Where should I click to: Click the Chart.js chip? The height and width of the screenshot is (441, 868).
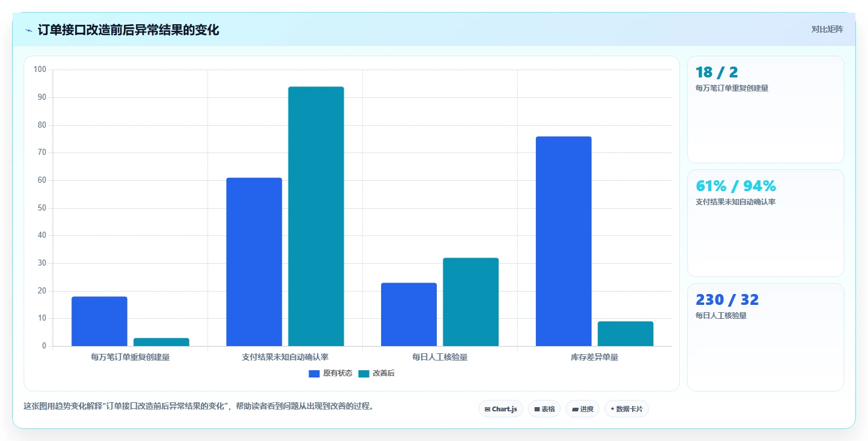[x=501, y=409]
